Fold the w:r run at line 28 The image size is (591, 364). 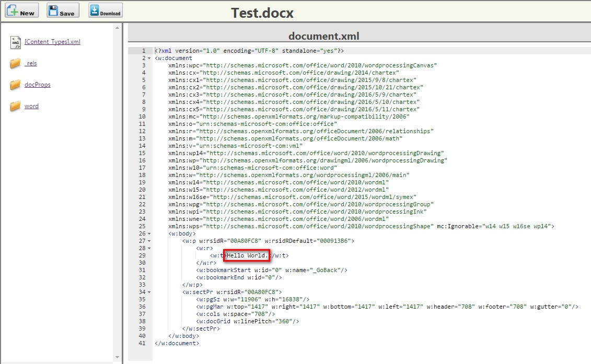tap(149, 248)
